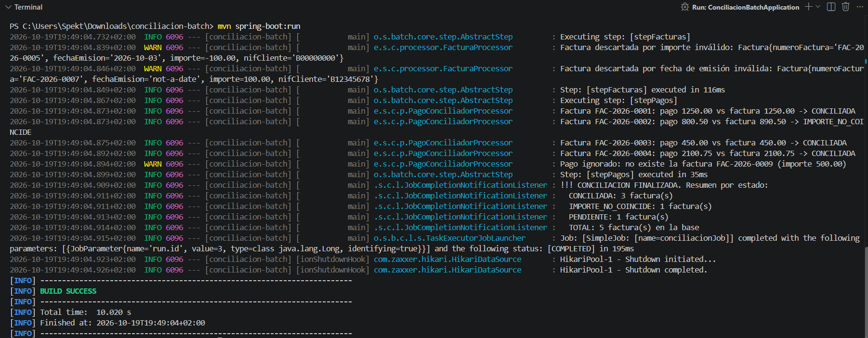Click 'PENDIENTE: 1 factura(s)' summary line
This screenshot has height=338, width=868.
click(x=618, y=217)
